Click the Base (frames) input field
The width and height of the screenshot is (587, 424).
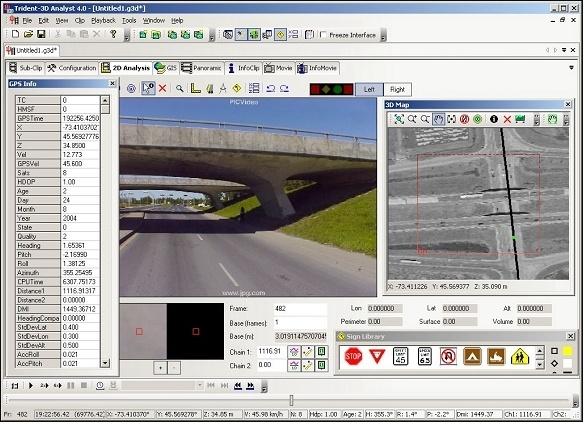pyautogui.click(x=300, y=322)
